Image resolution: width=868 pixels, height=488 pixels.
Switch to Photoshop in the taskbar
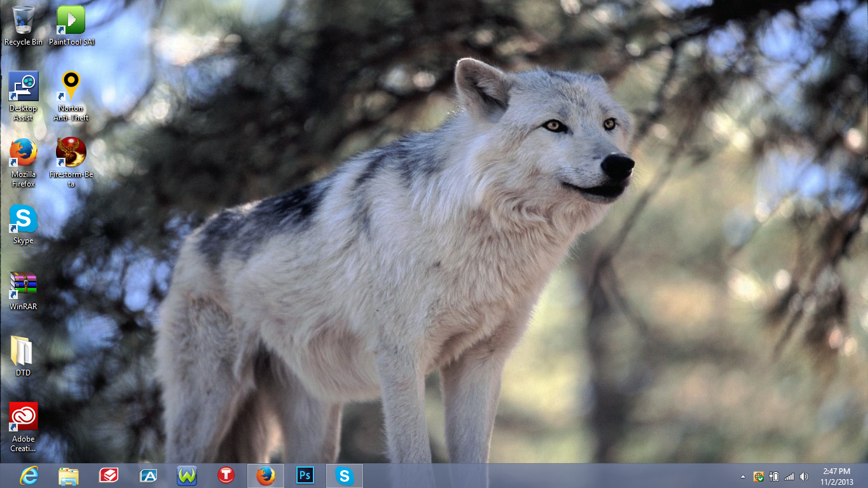305,476
